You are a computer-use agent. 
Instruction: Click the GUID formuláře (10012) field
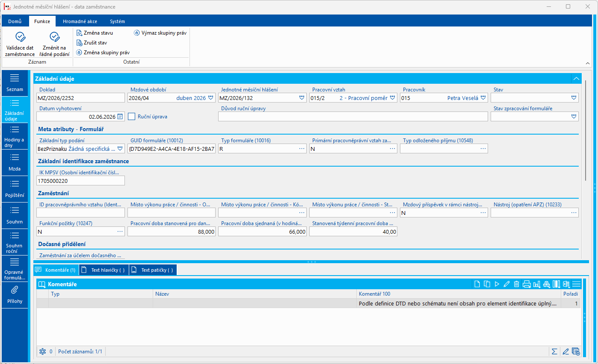(172, 149)
